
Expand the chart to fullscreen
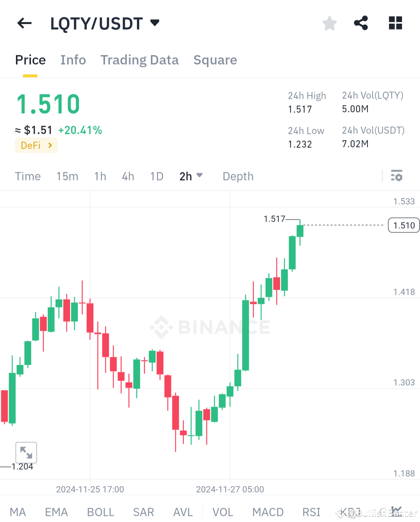click(26, 452)
